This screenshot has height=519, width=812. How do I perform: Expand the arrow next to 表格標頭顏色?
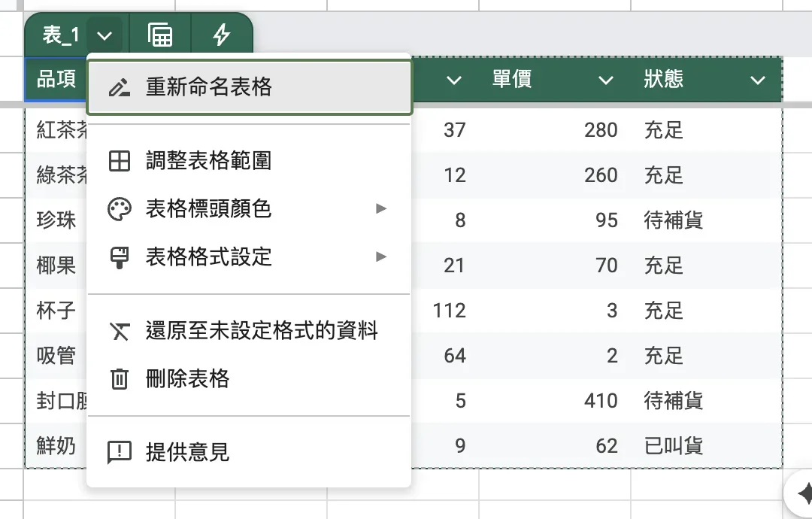(x=381, y=208)
